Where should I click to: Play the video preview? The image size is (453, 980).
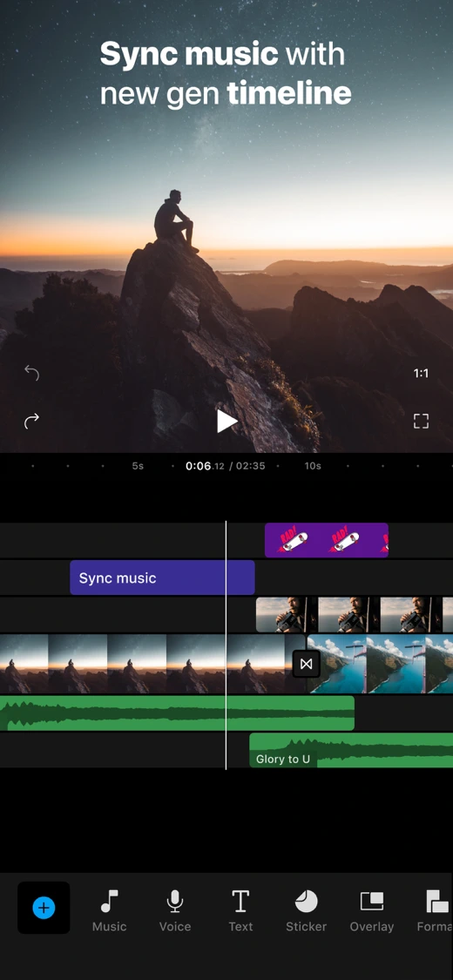click(x=226, y=422)
